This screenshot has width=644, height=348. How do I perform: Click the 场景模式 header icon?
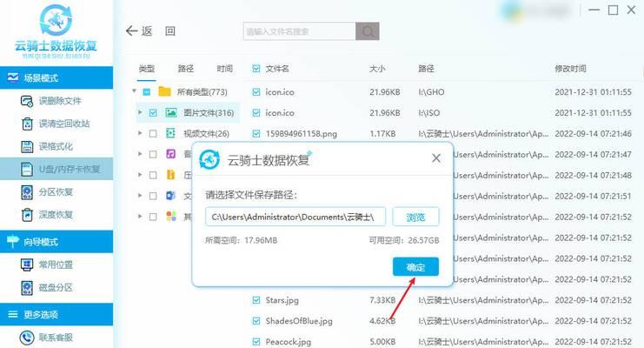pyautogui.click(x=13, y=77)
